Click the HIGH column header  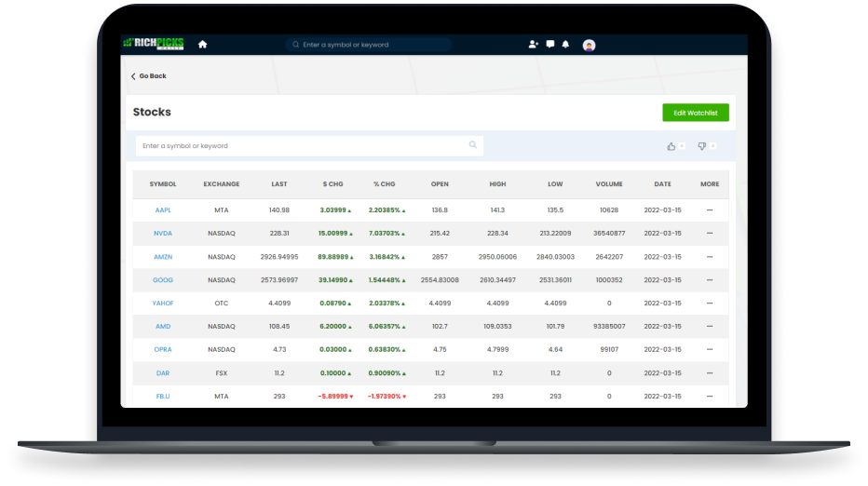pos(497,184)
